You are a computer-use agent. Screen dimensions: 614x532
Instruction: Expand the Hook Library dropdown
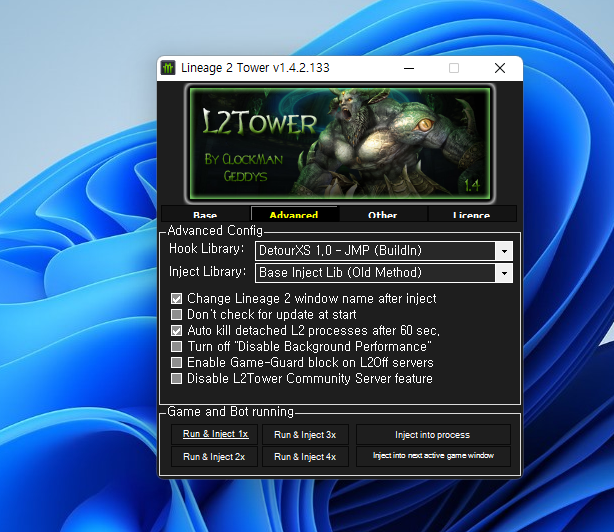coord(504,250)
